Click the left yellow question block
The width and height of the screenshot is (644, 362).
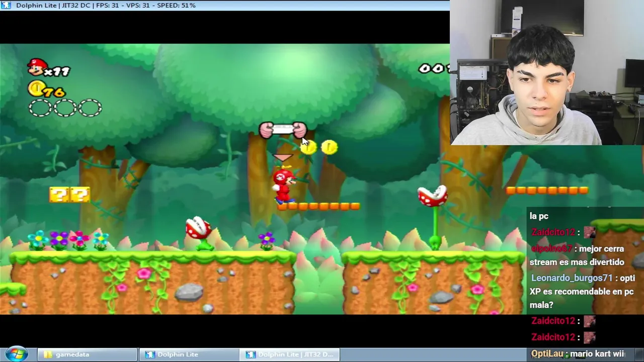coord(59,195)
